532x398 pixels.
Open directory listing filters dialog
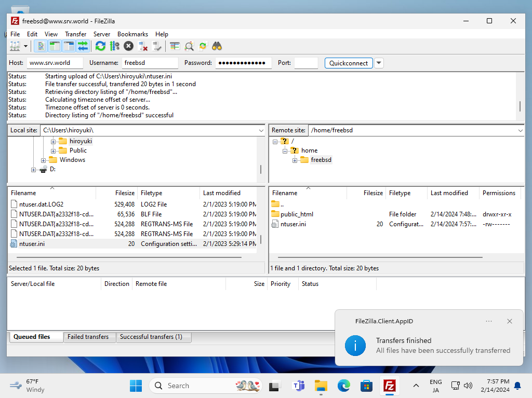click(175, 46)
